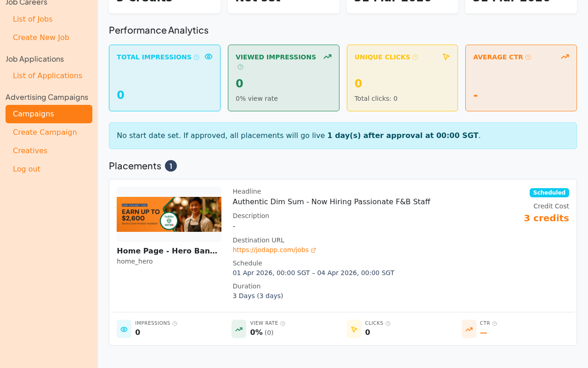The width and height of the screenshot is (588, 368).
Task: Click the Earn Up To $2,600 banner thumbnail
Action: tap(169, 214)
